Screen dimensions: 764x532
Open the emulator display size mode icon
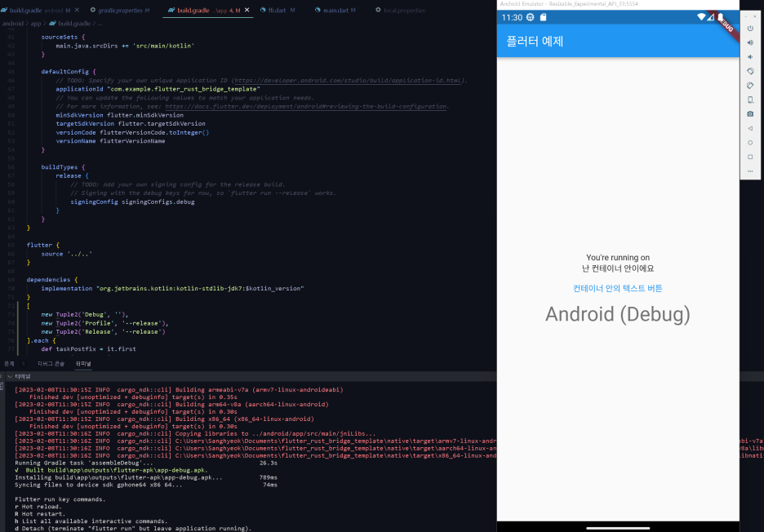point(750,100)
